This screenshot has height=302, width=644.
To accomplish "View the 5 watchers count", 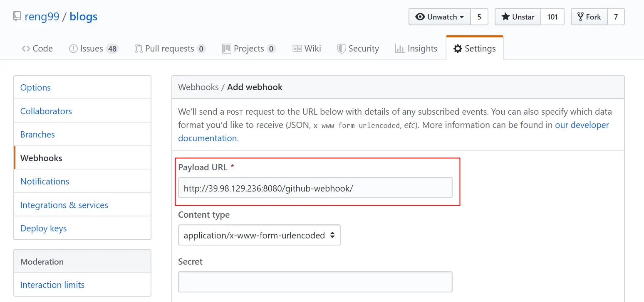I will tap(479, 17).
